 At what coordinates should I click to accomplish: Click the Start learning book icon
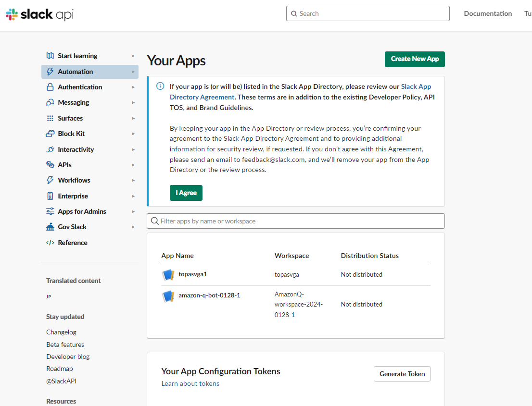point(50,56)
